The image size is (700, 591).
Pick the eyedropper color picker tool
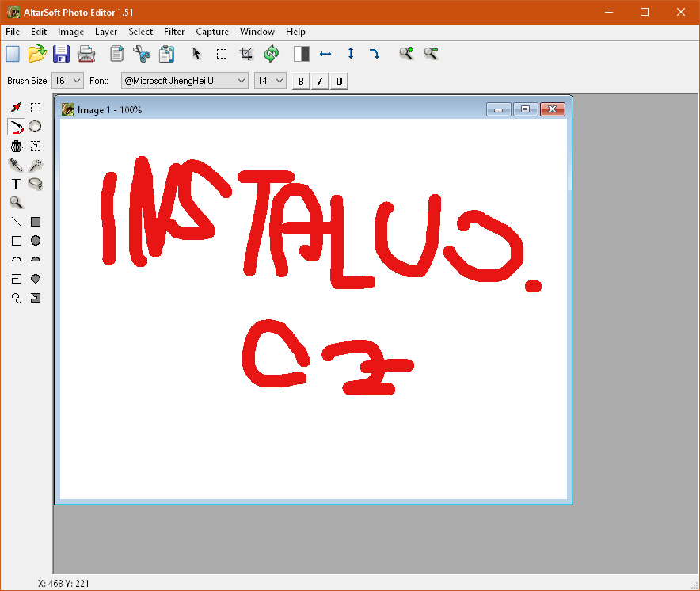point(16,165)
